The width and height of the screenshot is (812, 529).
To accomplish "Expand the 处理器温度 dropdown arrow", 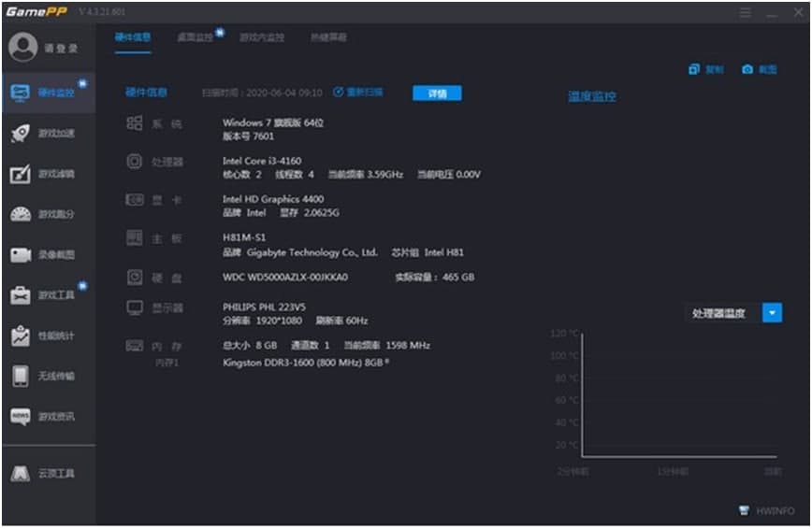I will pyautogui.click(x=772, y=313).
